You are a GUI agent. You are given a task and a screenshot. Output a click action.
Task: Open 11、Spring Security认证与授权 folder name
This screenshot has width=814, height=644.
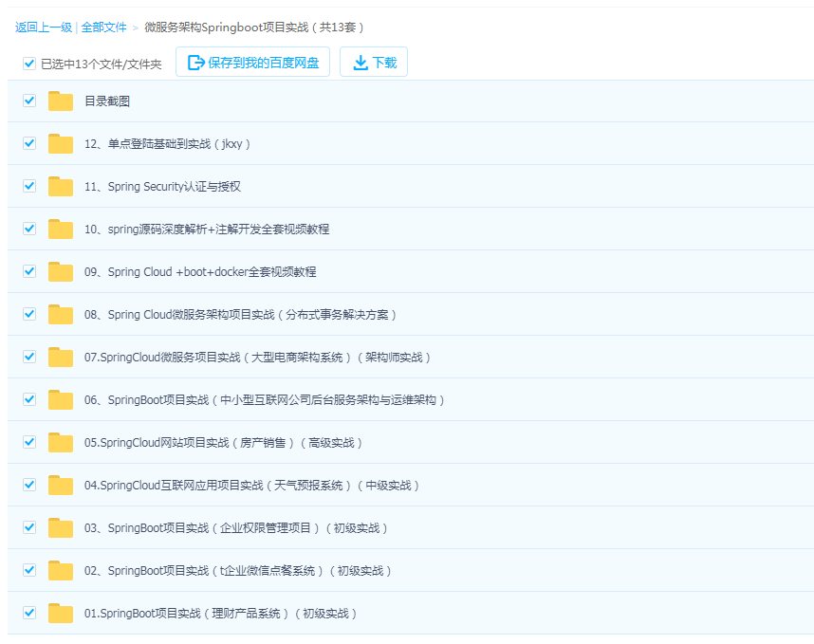pyautogui.click(x=162, y=186)
